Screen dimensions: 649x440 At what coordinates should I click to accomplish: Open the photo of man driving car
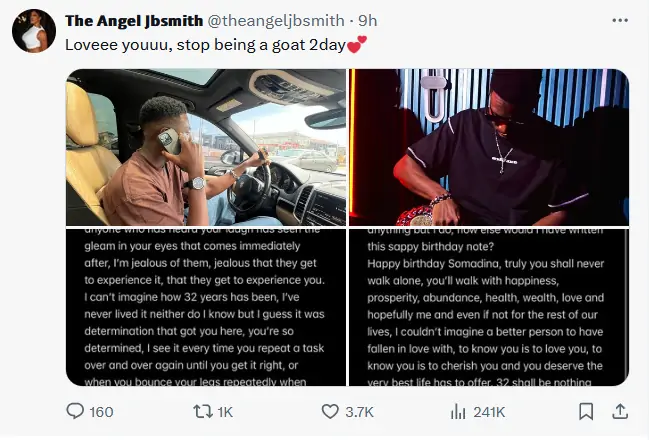[206, 147]
